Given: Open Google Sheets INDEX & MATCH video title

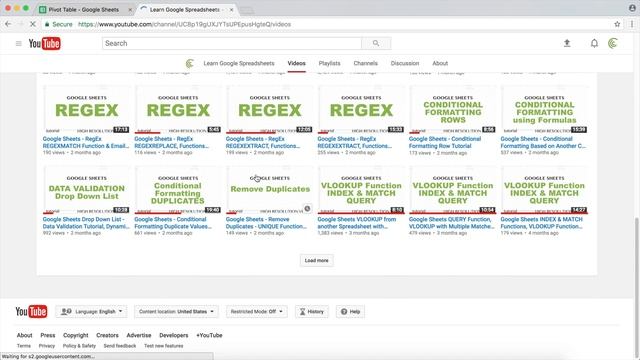Looking at the screenshot, I should [x=542, y=223].
